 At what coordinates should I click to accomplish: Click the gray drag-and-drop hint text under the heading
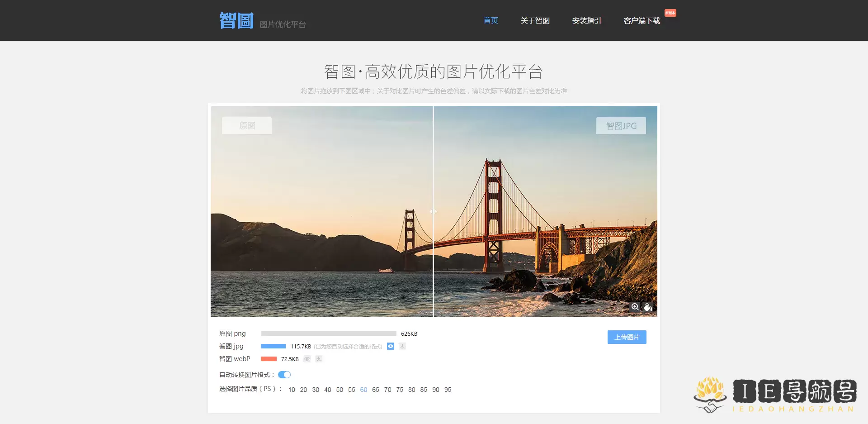434,91
